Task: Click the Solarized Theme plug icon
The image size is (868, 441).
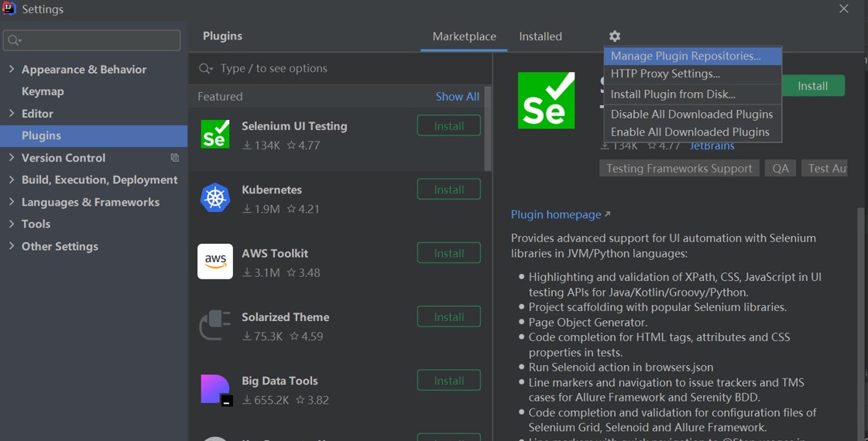Action: coord(214,325)
